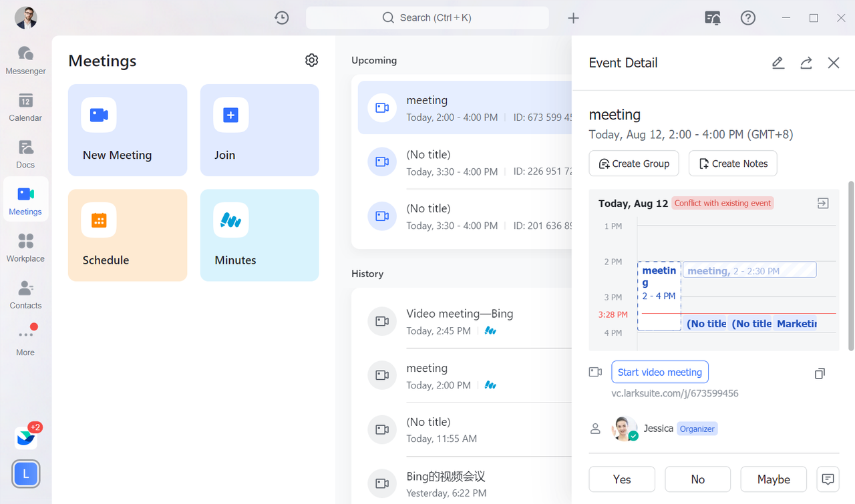Open meeting settings gear icon
This screenshot has width=855, height=504.
tap(311, 60)
